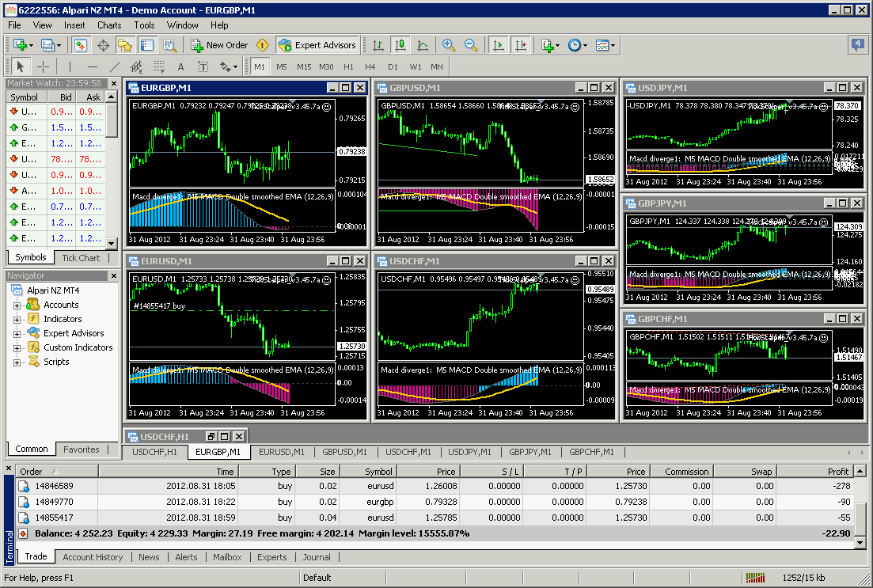This screenshot has height=588, width=873.
Task: Select the Text Label tool
Action: (x=203, y=66)
